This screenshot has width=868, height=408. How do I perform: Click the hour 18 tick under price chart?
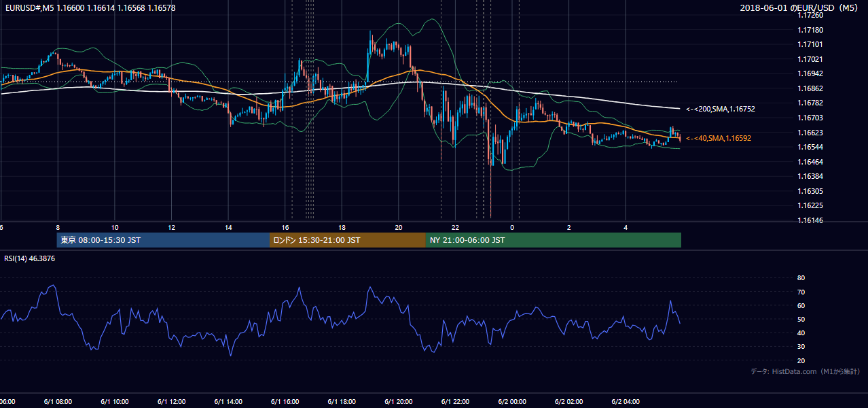coord(342,227)
